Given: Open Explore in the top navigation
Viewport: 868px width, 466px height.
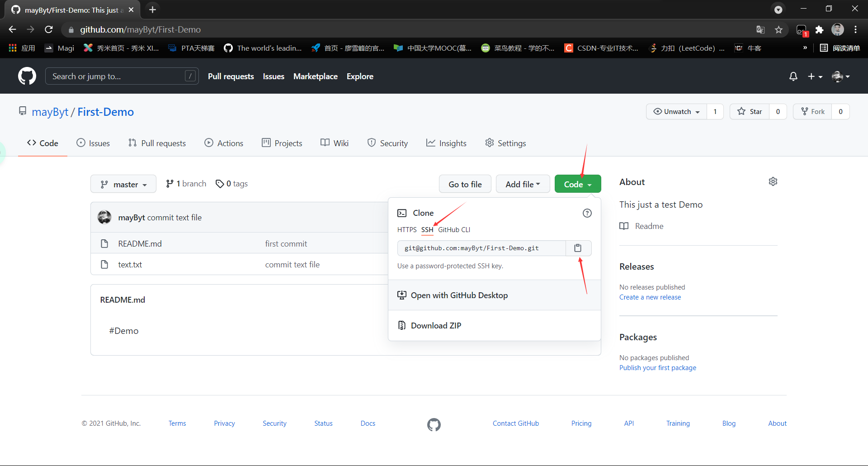Looking at the screenshot, I should tap(360, 76).
